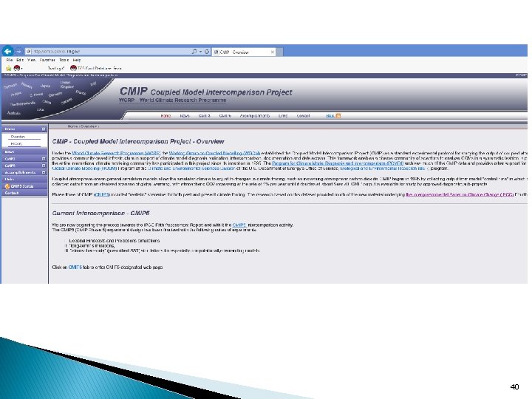Click News in the top navigation bar
Image resolution: width=532 pixels, height=399 pixels.
pyautogui.click(x=185, y=116)
